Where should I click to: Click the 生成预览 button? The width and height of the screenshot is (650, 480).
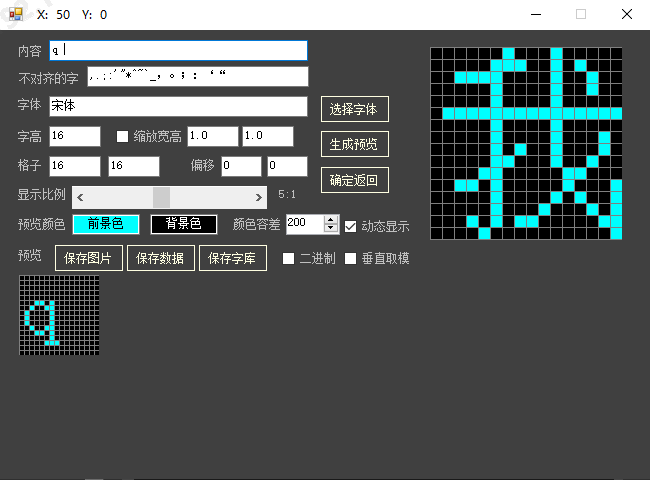coord(355,144)
